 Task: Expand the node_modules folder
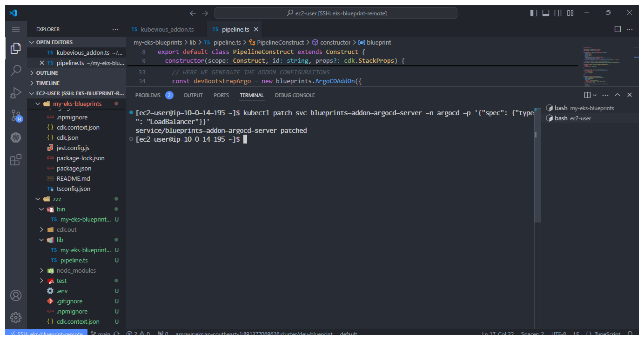click(x=76, y=271)
